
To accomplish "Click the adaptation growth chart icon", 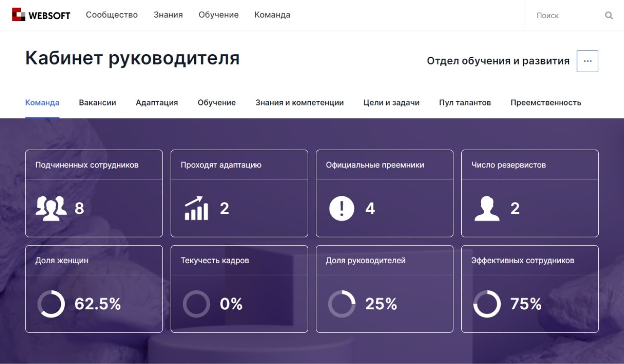I will [x=196, y=208].
